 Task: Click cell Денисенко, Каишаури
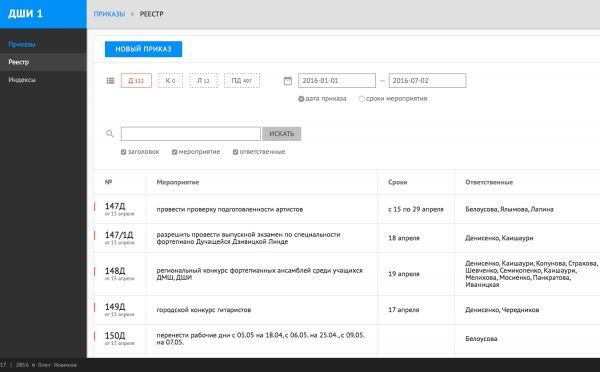tap(499, 238)
